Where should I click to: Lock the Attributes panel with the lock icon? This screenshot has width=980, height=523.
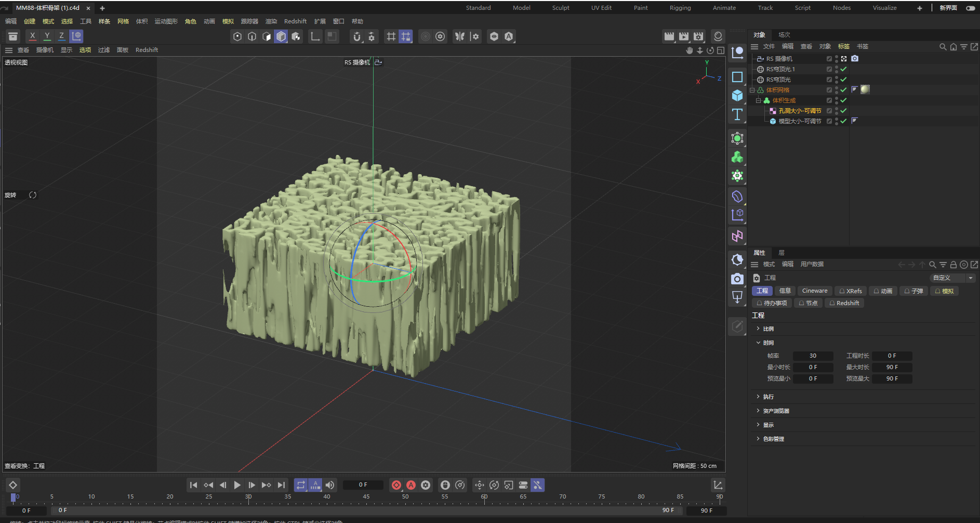(x=953, y=265)
